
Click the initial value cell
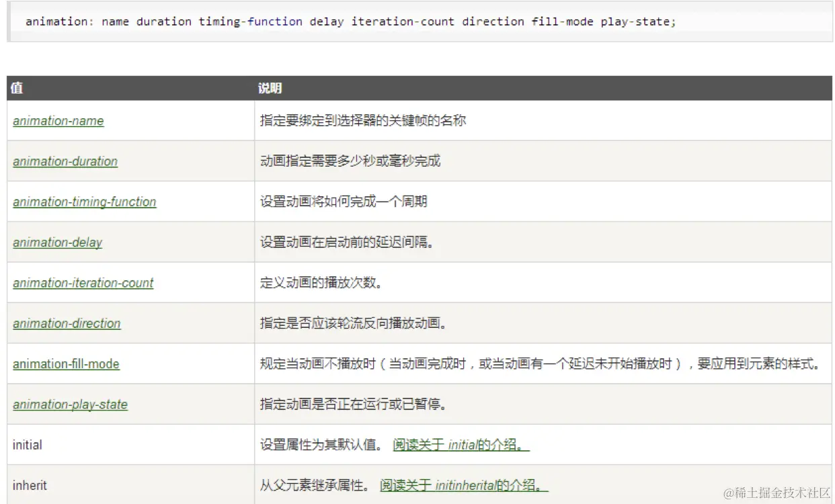pyautogui.click(x=28, y=445)
